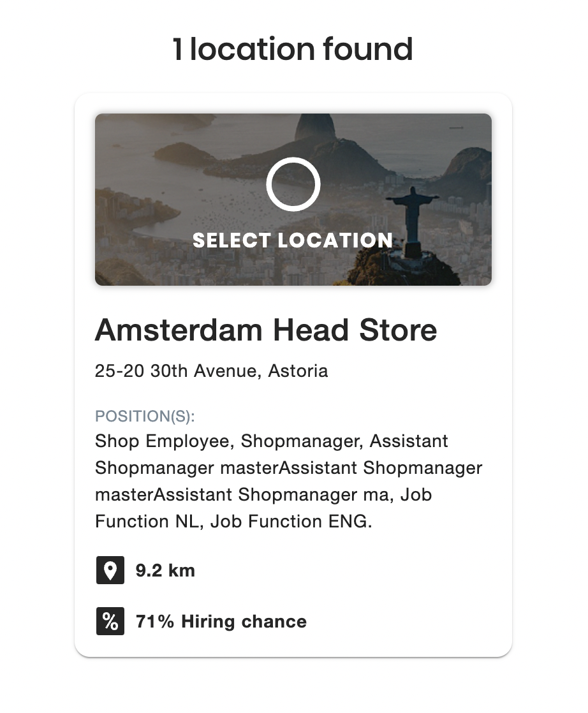
Task: Click the 9.2 km distance text
Action: tap(165, 570)
